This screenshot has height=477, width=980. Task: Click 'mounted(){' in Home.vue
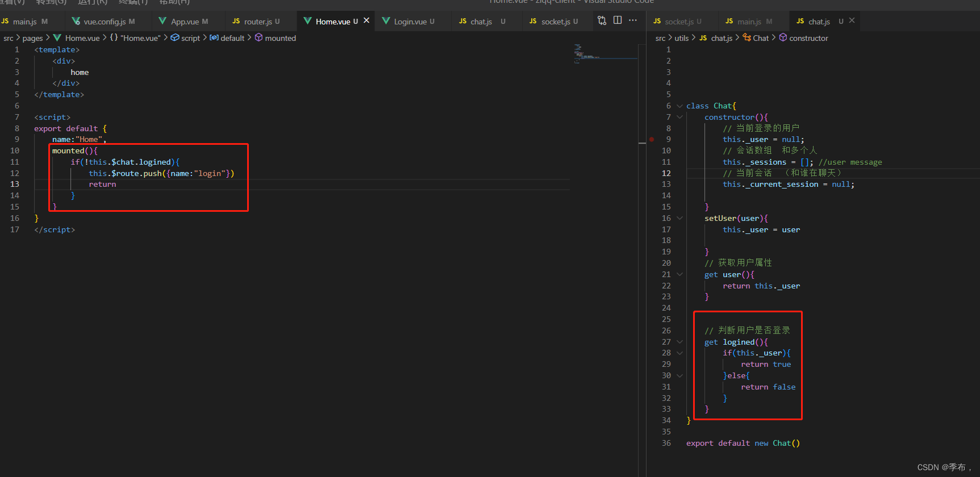click(75, 150)
